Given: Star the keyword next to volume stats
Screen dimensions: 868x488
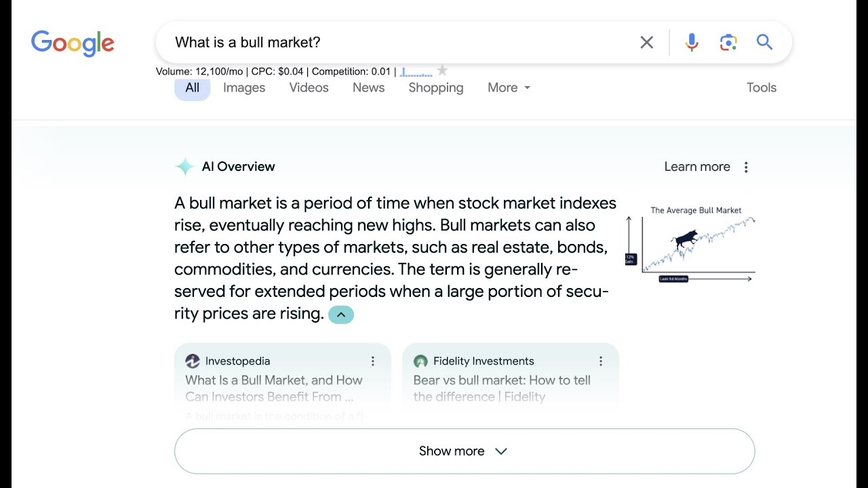Looking at the screenshot, I should click(442, 70).
